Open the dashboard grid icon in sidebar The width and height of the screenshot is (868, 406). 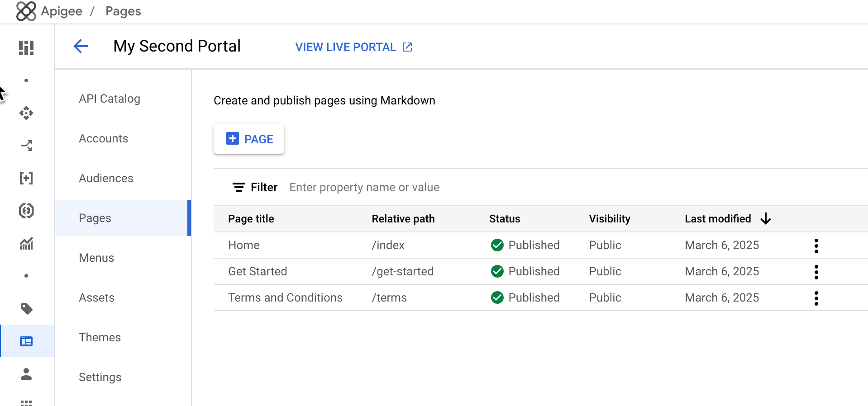click(x=26, y=48)
